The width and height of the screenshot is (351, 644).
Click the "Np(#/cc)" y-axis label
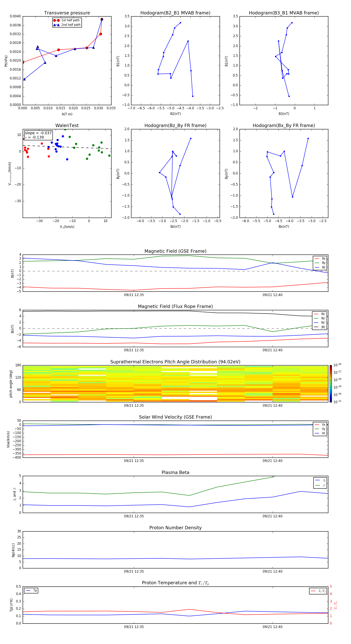[13, 550]
